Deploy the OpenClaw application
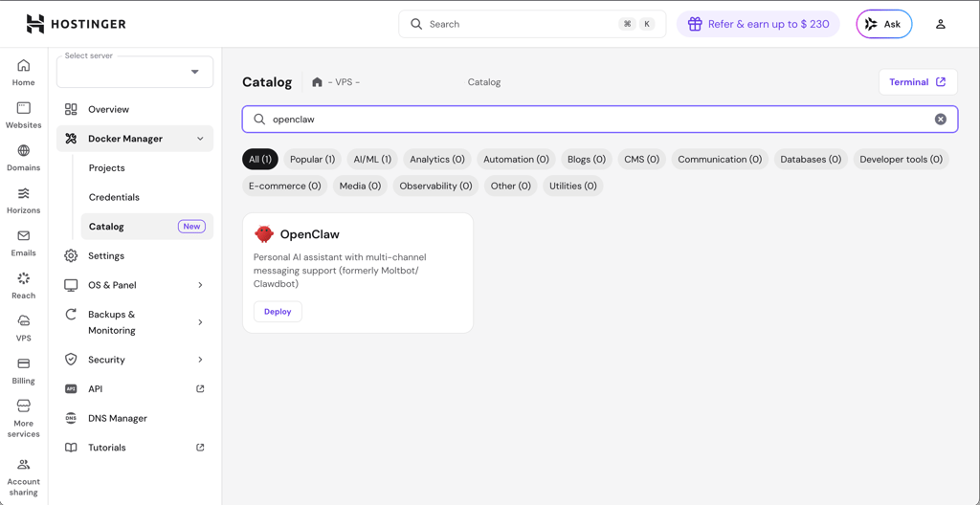 (278, 311)
